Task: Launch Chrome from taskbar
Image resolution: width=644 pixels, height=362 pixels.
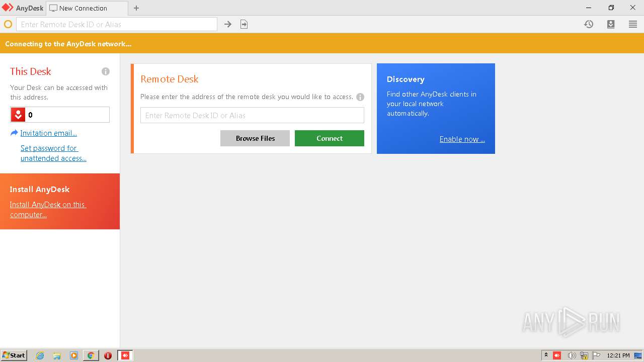Action: pos(91,355)
